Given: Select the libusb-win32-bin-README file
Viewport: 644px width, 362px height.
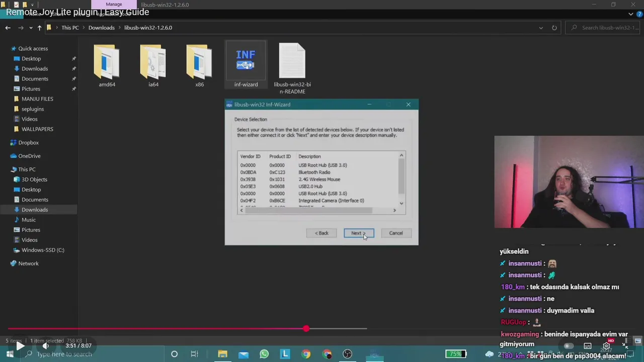Looking at the screenshot, I should [292, 69].
